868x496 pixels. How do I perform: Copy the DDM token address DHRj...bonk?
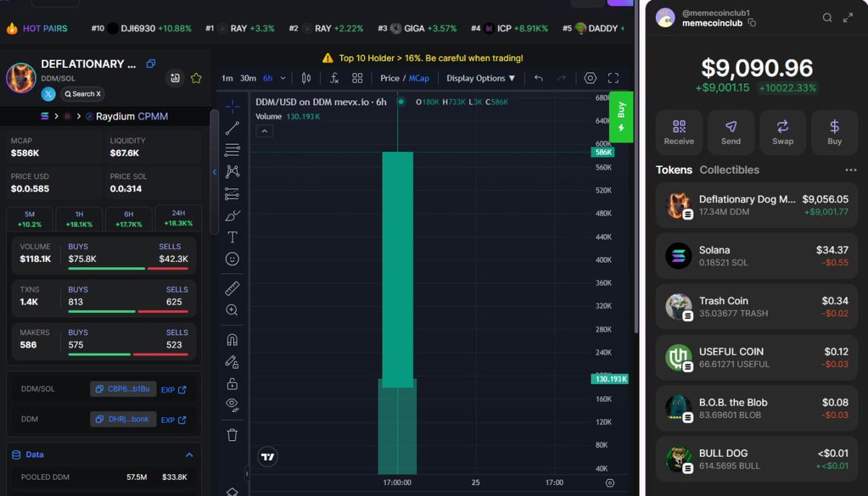[123, 419]
